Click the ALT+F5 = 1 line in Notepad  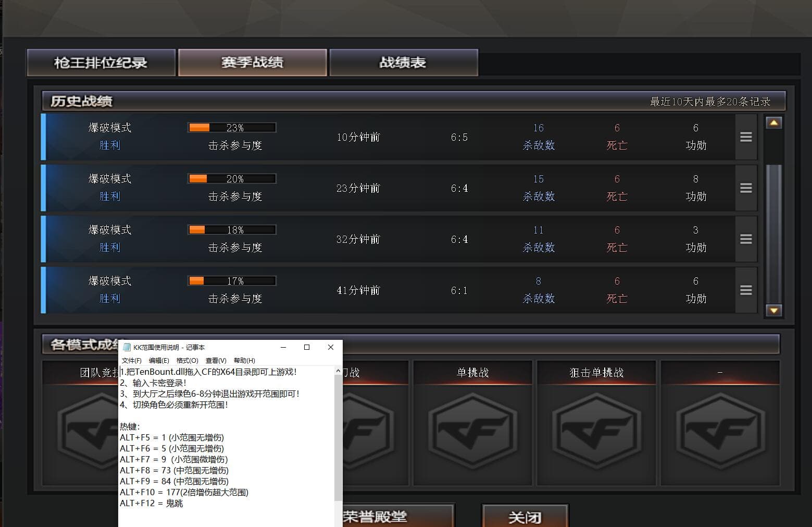click(x=172, y=438)
